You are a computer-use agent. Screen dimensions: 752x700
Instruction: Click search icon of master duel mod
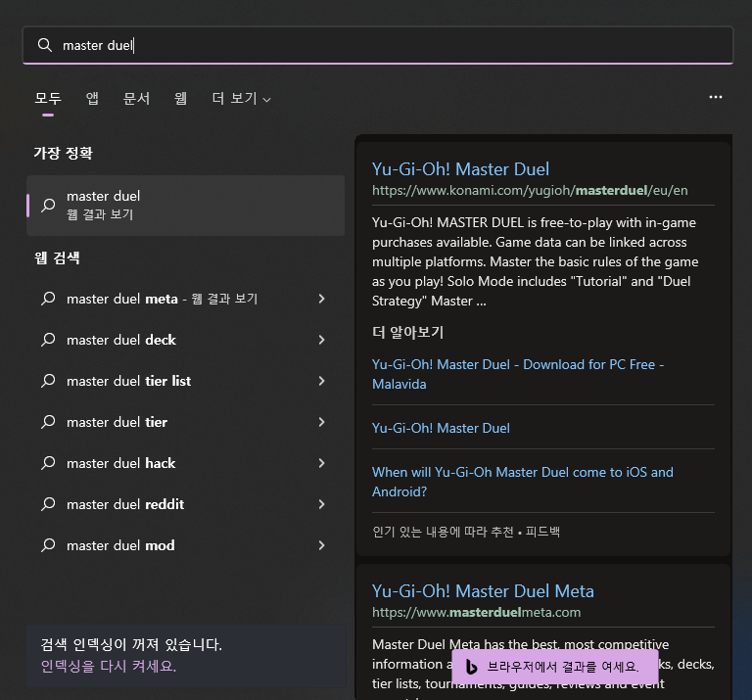48,545
